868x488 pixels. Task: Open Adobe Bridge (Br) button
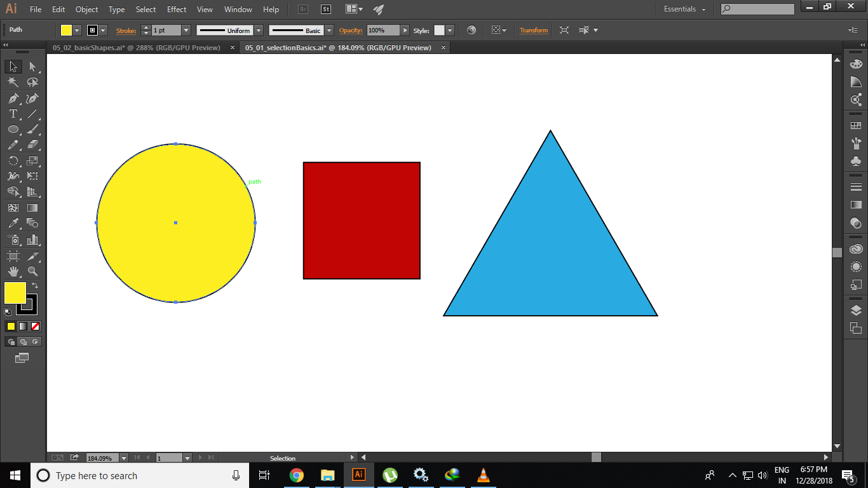point(303,10)
